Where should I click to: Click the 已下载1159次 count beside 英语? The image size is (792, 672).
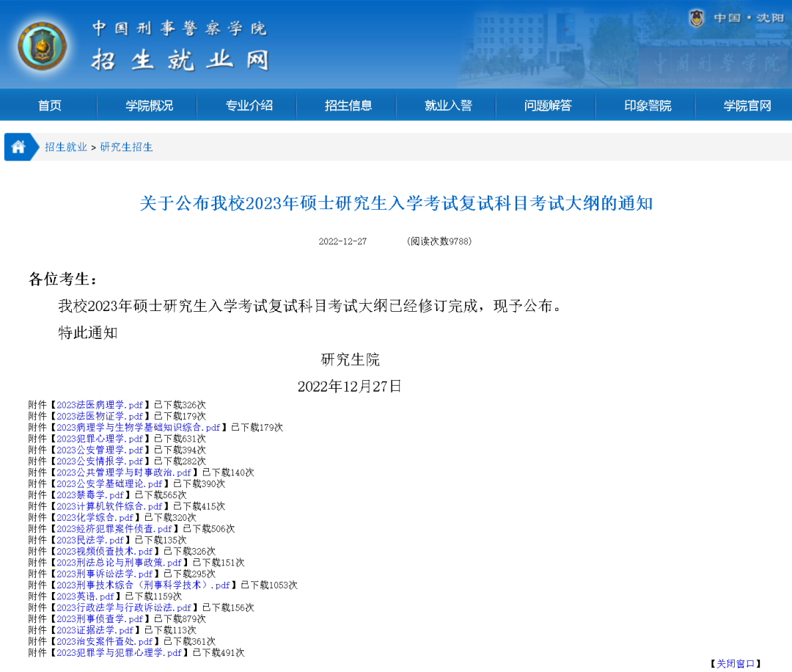(153, 596)
